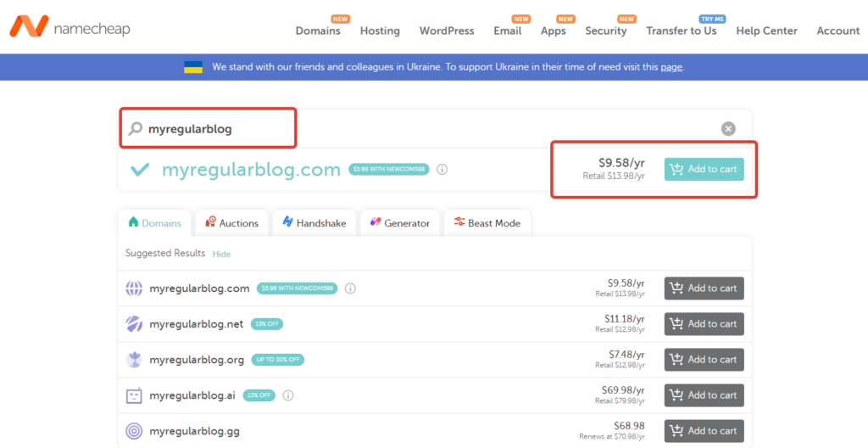Add myregularblog.org to cart
The height and width of the screenshot is (448, 868).
click(704, 359)
